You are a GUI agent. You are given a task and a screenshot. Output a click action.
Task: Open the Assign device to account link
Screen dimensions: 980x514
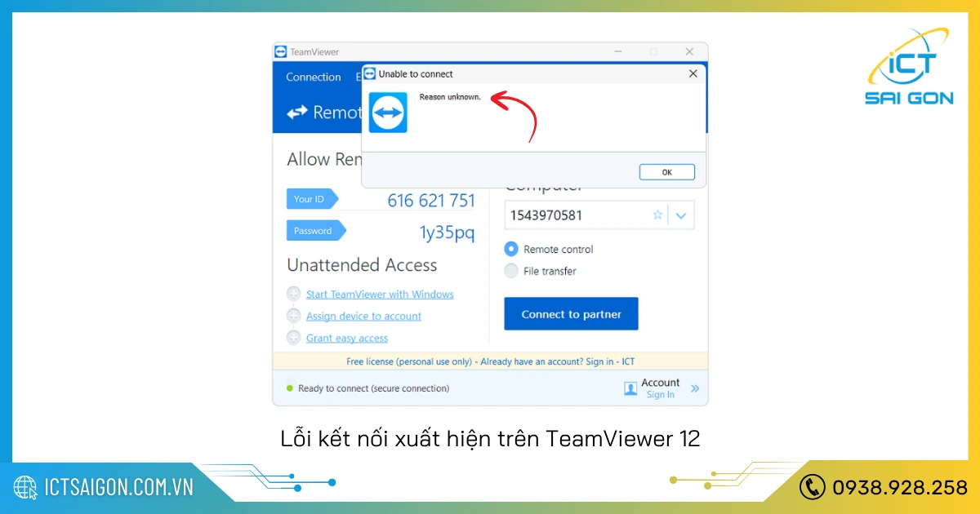pos(363,317)
